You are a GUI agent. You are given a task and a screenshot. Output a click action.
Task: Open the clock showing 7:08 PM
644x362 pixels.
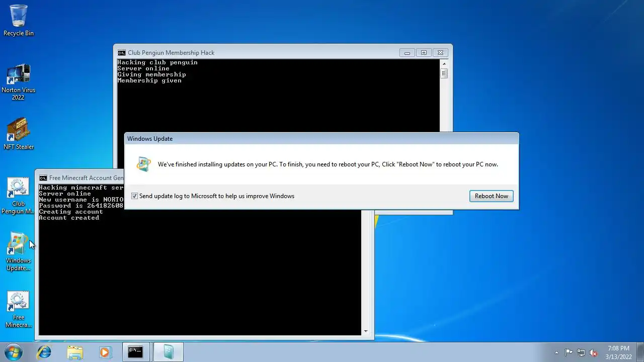618,352
